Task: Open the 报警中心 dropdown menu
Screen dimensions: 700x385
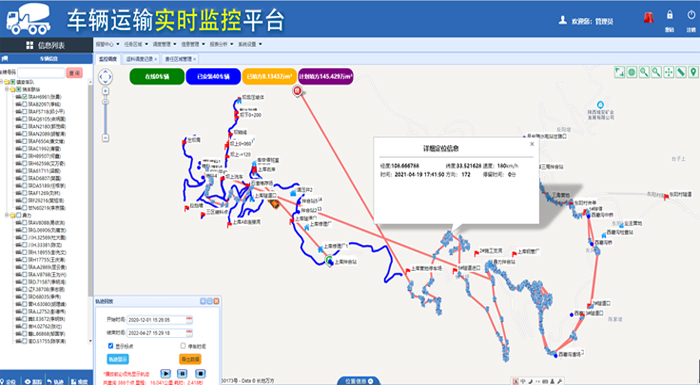Action: (108, 44)
